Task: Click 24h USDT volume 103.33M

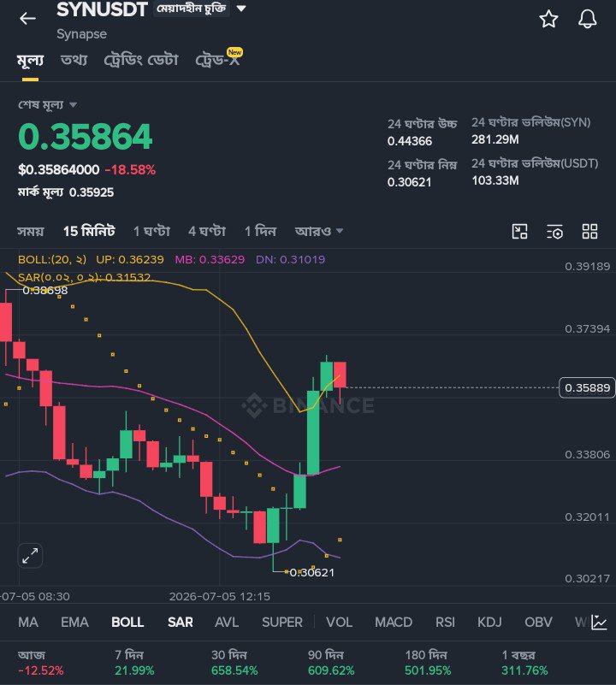Action: click(495, 180)
